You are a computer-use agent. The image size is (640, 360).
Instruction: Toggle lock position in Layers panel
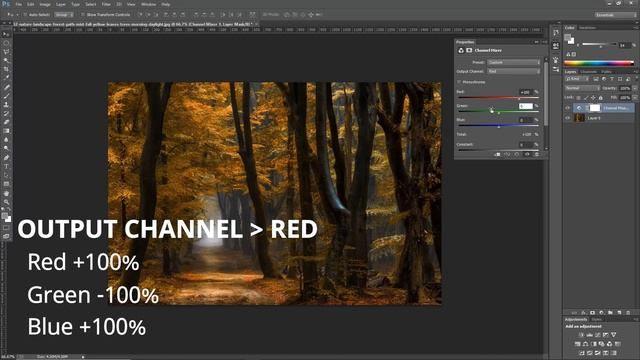point(593,98)
